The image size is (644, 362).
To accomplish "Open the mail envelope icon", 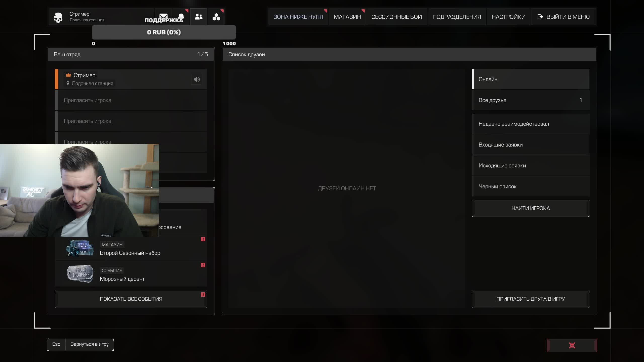I will click(164, 16).
